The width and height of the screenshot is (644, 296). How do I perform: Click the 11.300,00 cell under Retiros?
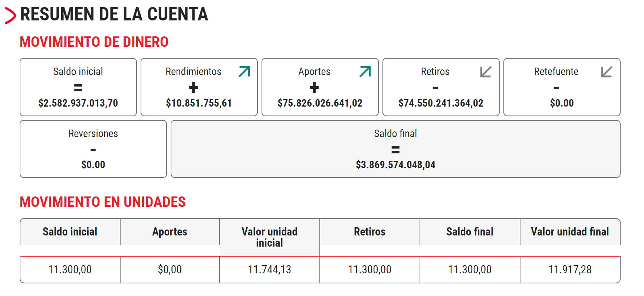[369, 269]
